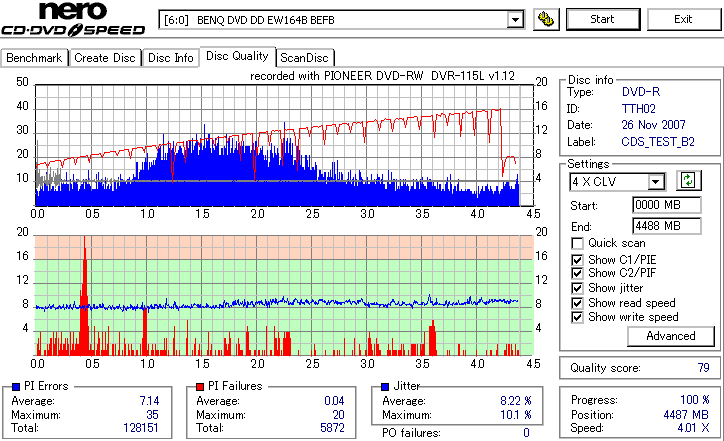Click the Start 0000 MB field
The height and width of the screenshot is (441, 724).
click(667, 205)
